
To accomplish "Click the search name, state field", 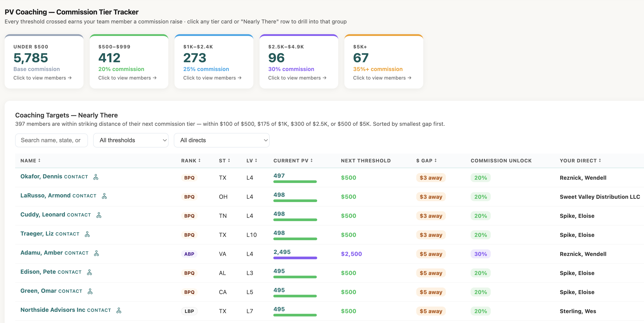I will (52, 140).
